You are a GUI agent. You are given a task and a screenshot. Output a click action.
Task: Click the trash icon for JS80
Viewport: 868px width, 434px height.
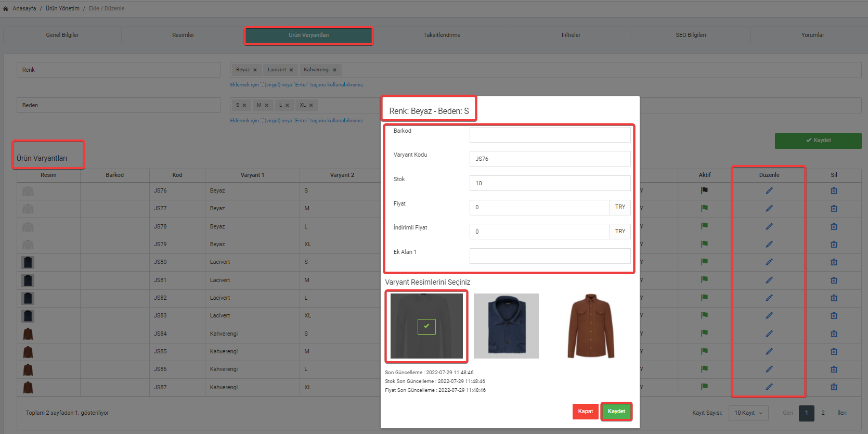(834, 262)
